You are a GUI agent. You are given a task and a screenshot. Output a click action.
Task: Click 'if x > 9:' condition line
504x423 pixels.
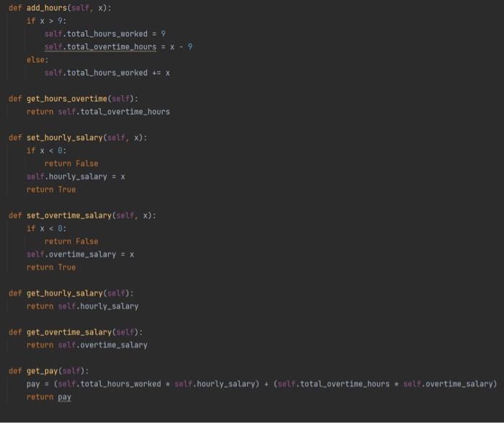(x=46, y=21)
